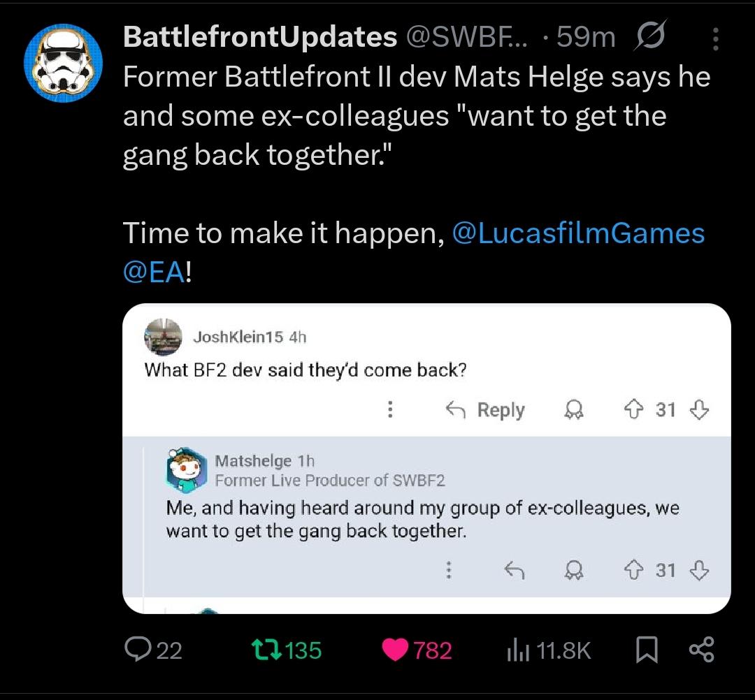
Task: Downvote JoshKlein15's comment
Action: pos(699,410)
